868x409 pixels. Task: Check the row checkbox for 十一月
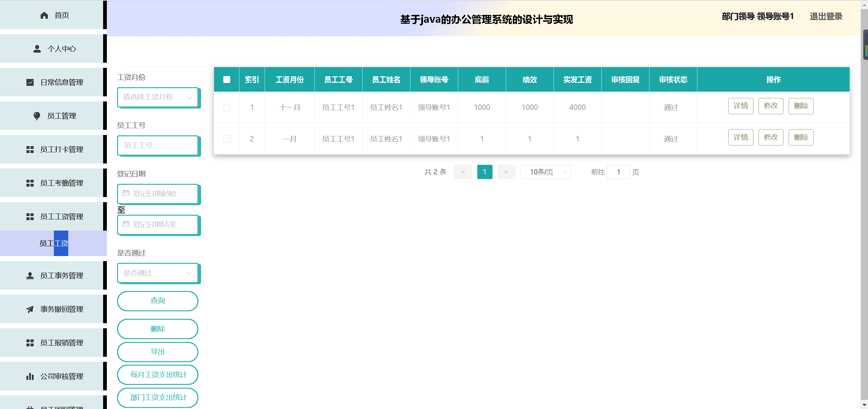click(x=227, y=108)
